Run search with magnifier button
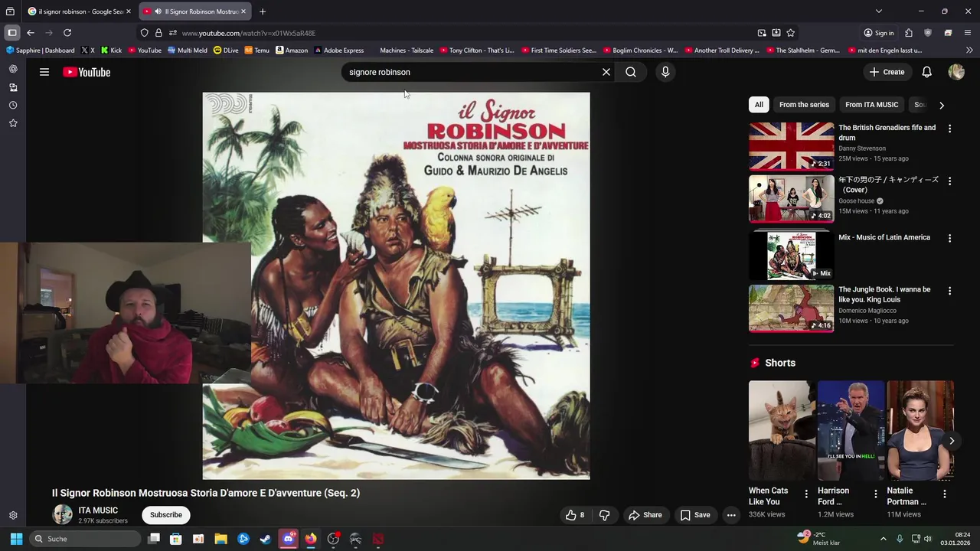Image resolution: width=980 pixels, height=551 pixels. [x=631, y=72]
